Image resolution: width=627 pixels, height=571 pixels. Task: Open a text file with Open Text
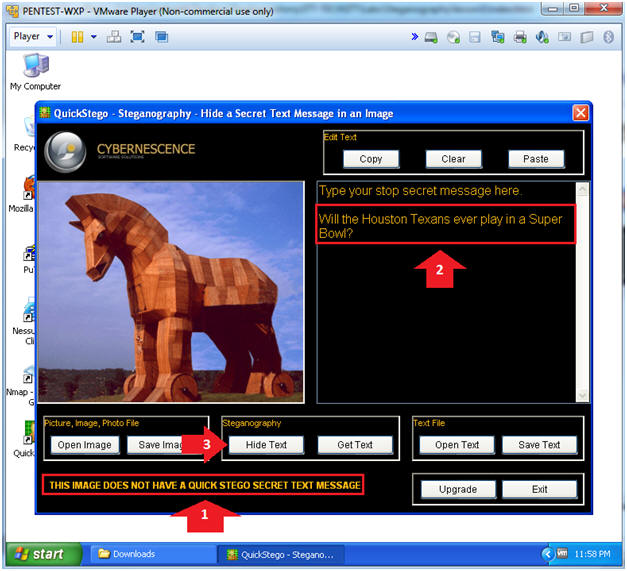pyautogui.click(x=457, y=445)
